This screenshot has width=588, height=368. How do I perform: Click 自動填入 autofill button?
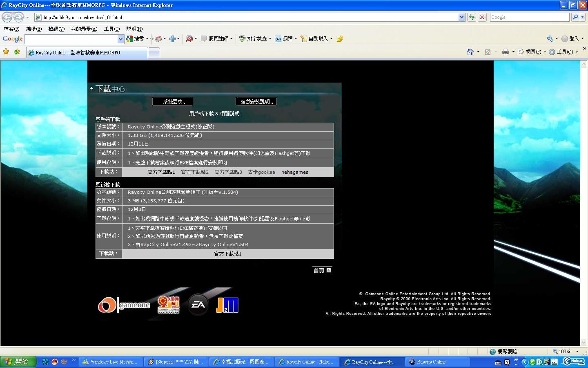click(x=314, y=39)
